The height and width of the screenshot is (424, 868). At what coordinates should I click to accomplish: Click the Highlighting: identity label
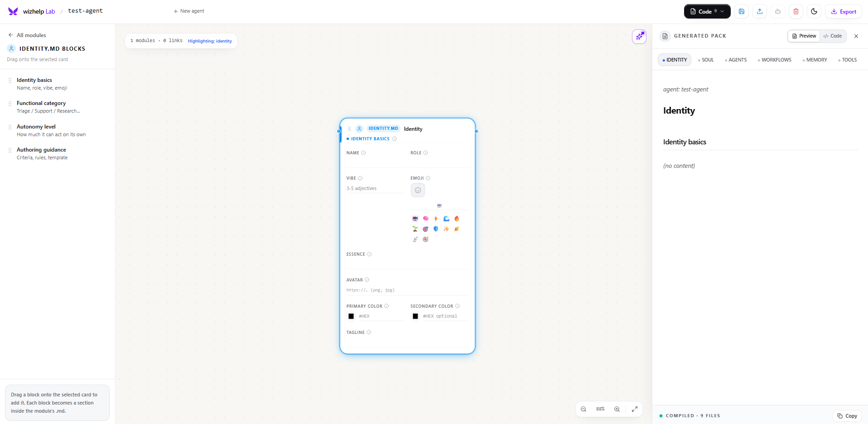[x=210, y=41]
